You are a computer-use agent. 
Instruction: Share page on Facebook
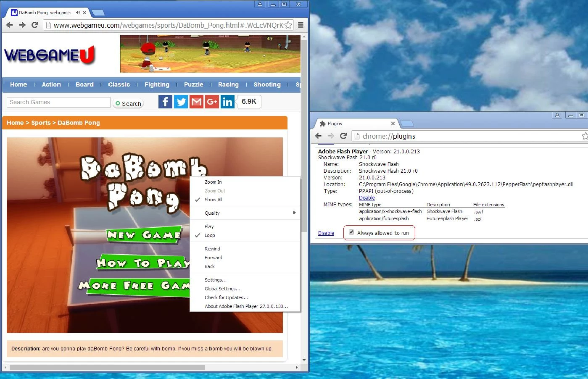(165, 102)
